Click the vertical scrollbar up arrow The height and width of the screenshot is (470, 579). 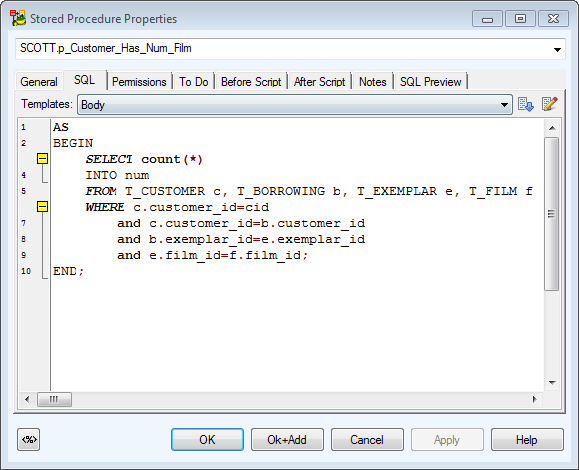(552, 128)
